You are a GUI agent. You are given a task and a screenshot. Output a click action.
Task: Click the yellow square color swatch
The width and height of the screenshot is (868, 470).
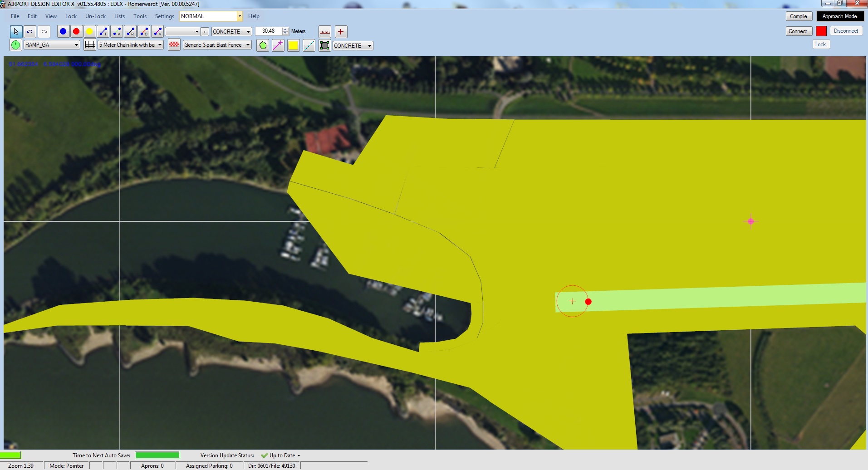coord(294,45)
